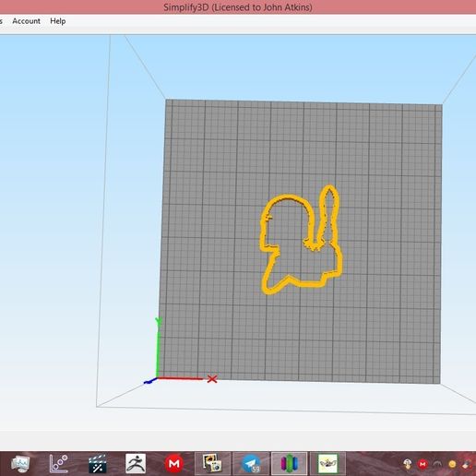Switch to Simplify3D taskbar icon
Viewport: 476px width, 476px height.
[x=290, y=463]
